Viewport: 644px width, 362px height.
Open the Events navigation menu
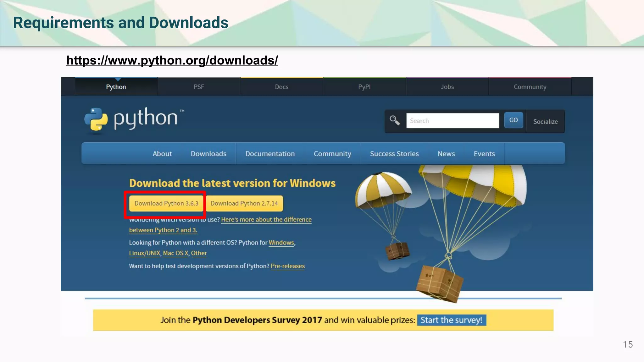pos(484,154)
